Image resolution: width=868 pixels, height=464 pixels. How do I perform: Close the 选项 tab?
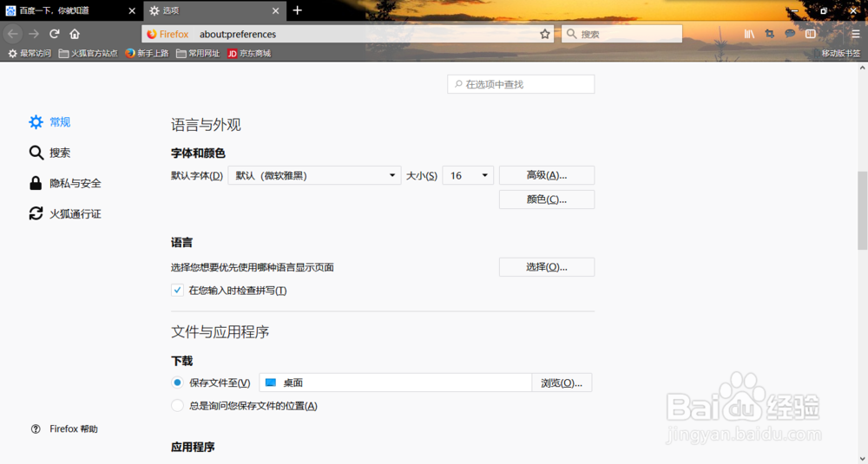click(276, 10)
